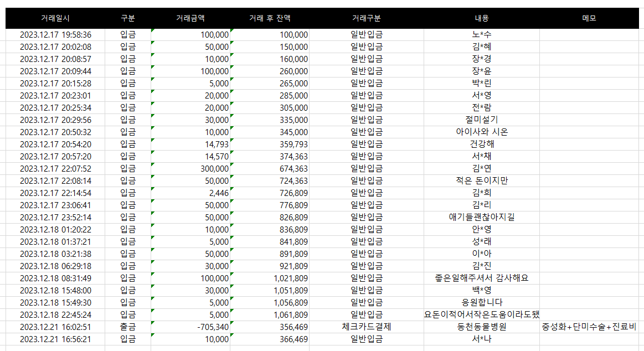644x351 pixels.
Task: Click date cell 2023.12.17 20:09:44
Action: click(x=55, y=71)
